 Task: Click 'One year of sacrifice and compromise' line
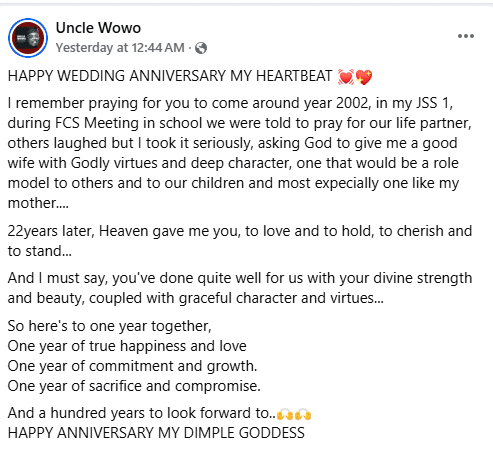coord(134,386)
